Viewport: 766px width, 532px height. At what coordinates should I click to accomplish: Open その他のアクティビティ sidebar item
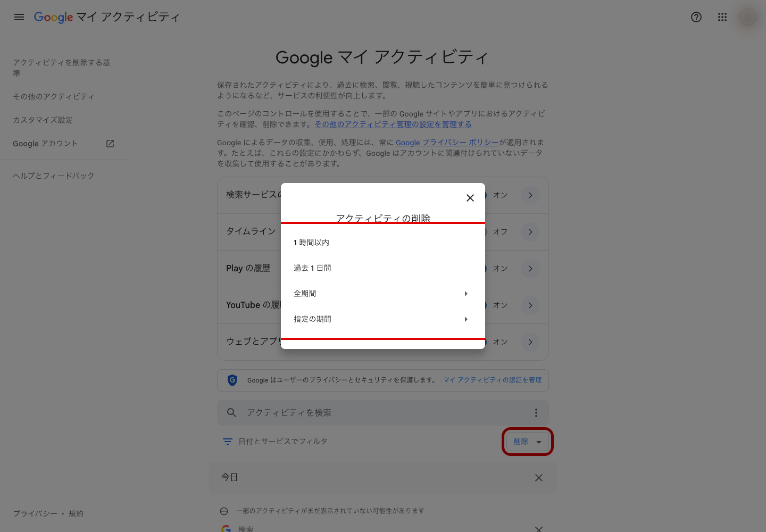54,97
